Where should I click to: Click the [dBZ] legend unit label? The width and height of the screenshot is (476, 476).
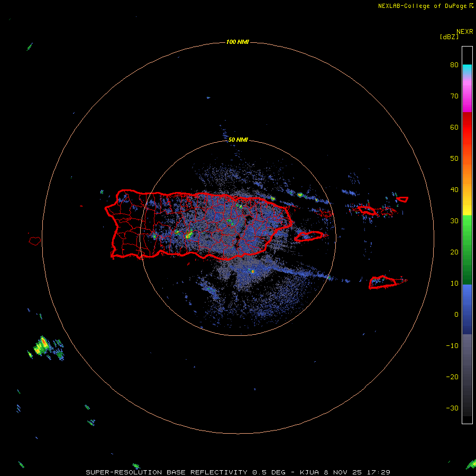coord(449,36)
